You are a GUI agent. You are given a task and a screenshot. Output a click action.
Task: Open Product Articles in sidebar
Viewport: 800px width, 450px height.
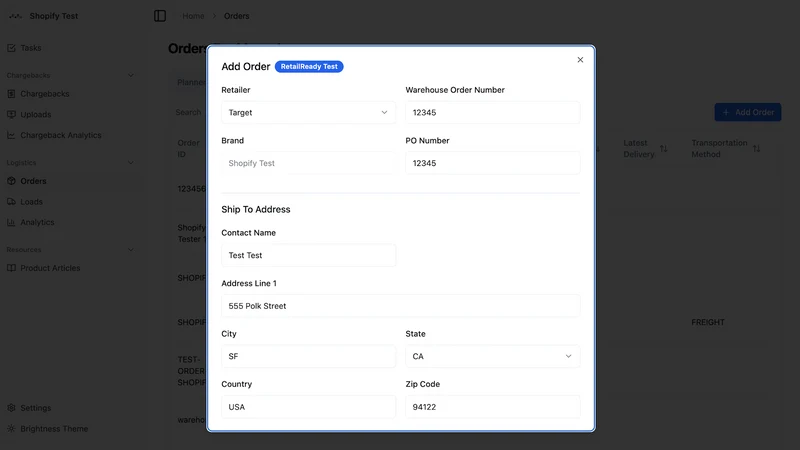point(50,268)
